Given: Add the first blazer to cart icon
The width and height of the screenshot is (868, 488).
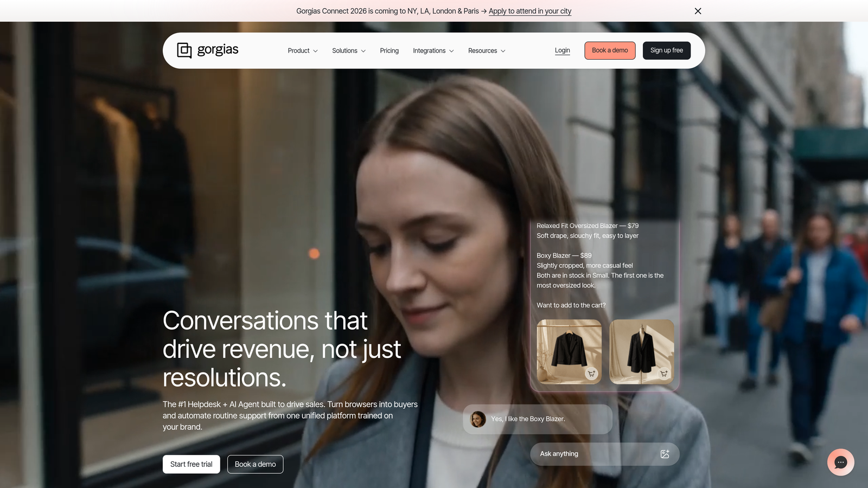Looking at the screenshot, I should [x=591, y=374].
